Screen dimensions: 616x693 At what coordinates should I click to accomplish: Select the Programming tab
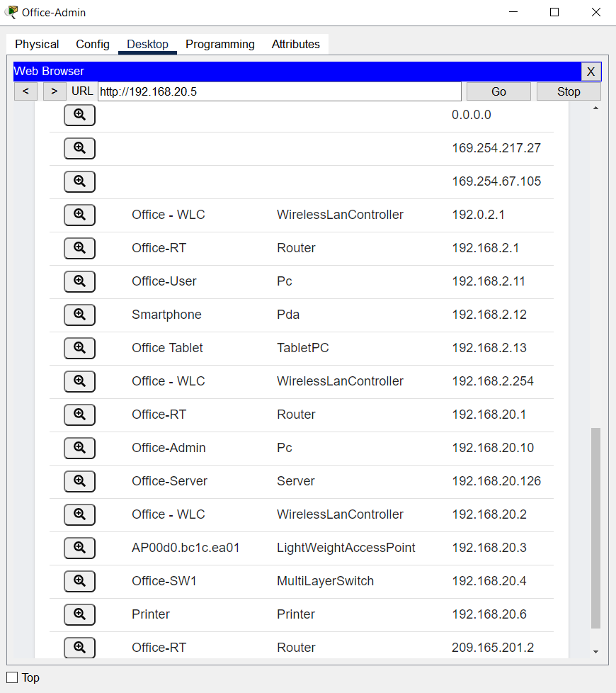point(219,44)
